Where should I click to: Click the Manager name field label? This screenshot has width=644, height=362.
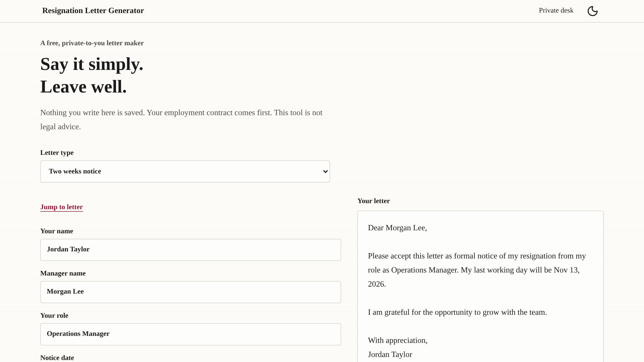click(63, 273)
